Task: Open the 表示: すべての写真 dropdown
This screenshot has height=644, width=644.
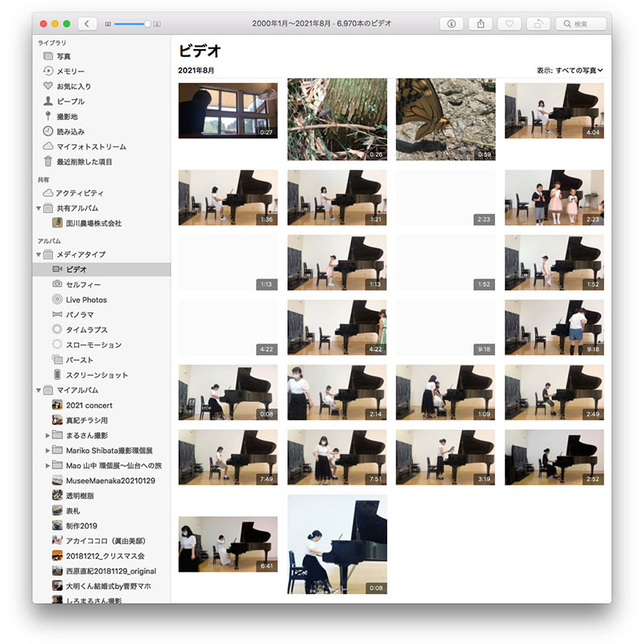Action: tap(569, 71)
